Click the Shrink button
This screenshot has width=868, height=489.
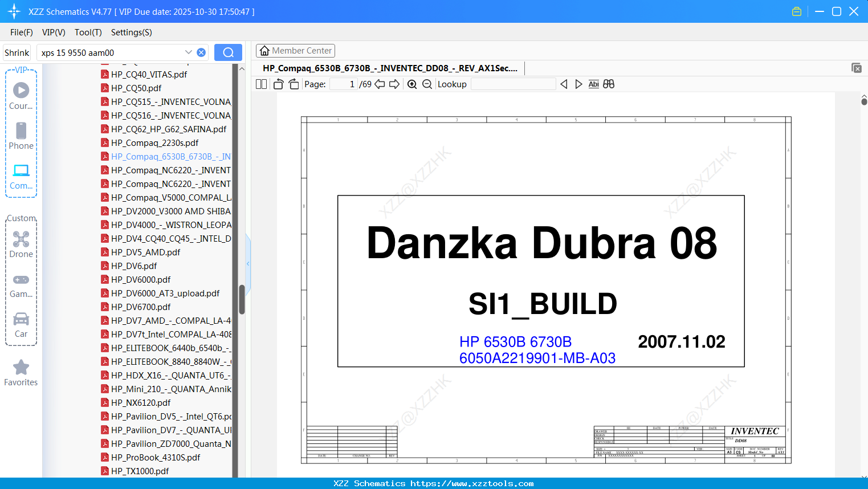click(17, 52)
